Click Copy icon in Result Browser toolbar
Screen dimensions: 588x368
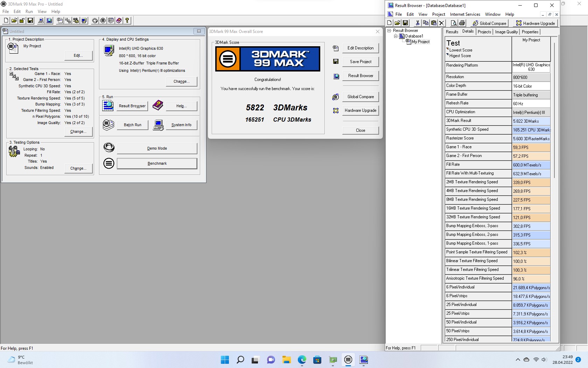[426, 23]
